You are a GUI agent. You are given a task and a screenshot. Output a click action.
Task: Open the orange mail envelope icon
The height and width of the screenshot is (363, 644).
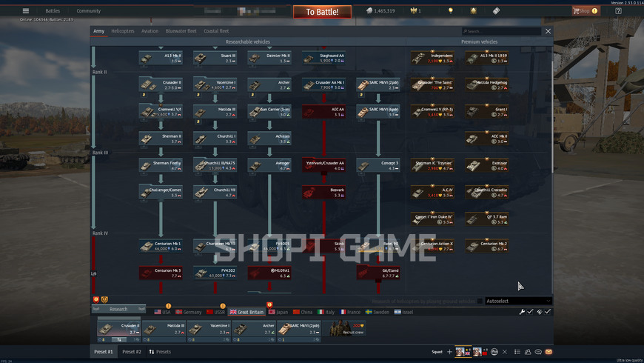pos(549,352)
